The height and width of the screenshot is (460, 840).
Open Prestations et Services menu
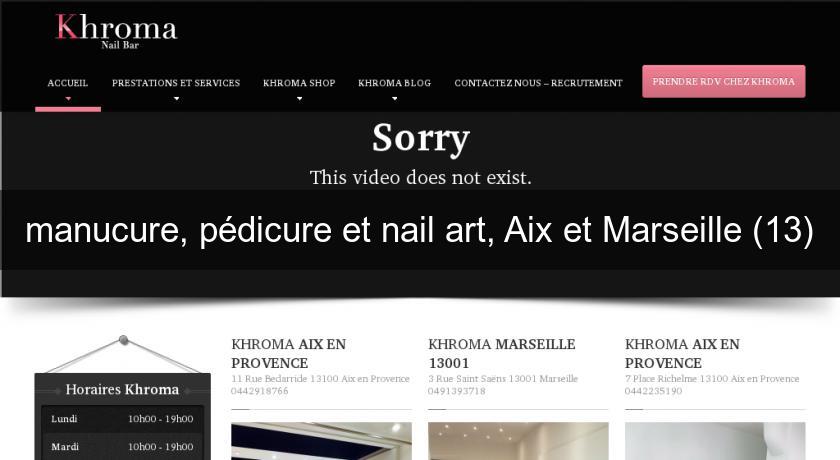(176, 83)
